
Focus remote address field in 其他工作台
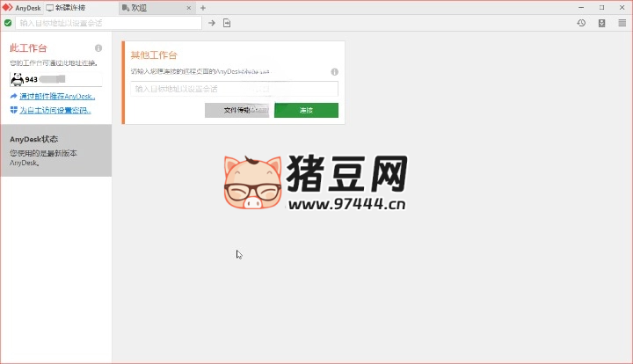[235, 89]
